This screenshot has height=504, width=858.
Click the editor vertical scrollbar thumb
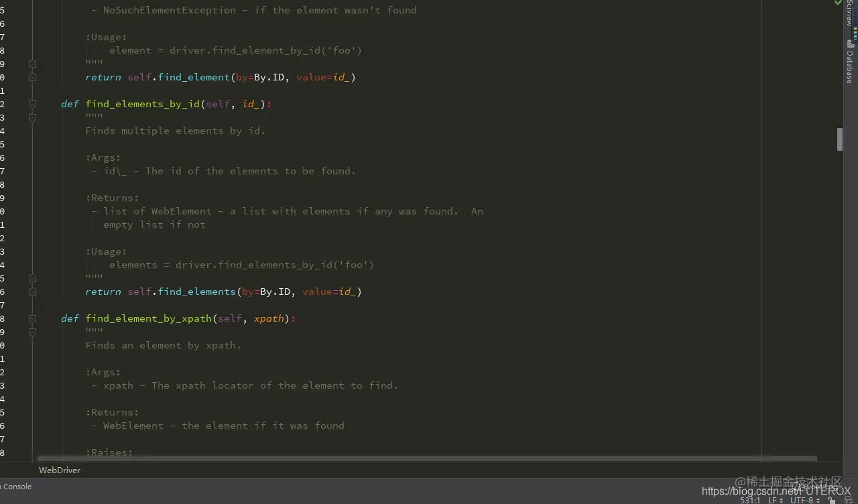pyautogui.click(x=839, y=139)
